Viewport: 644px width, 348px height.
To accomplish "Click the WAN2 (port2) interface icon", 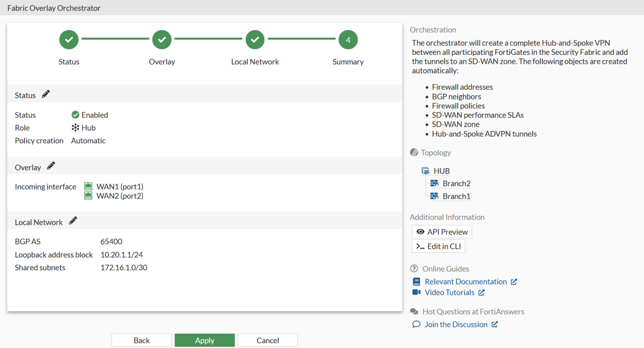I will coord(88,196).
